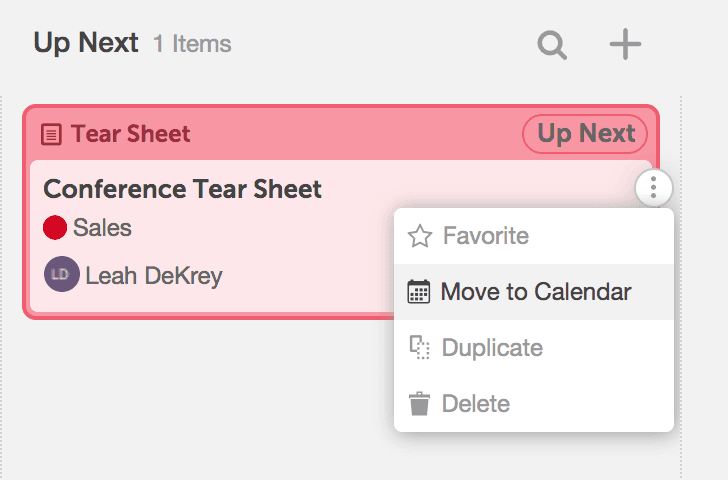
Task: Click the Tear Sheet document icon
Action: 51,134
